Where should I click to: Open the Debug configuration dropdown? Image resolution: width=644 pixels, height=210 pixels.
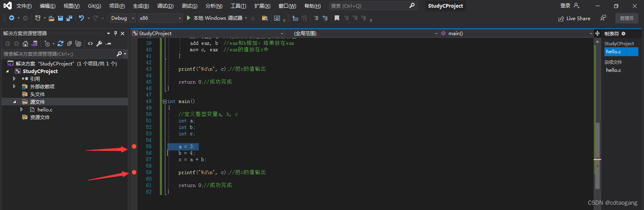tap(123, 18)
